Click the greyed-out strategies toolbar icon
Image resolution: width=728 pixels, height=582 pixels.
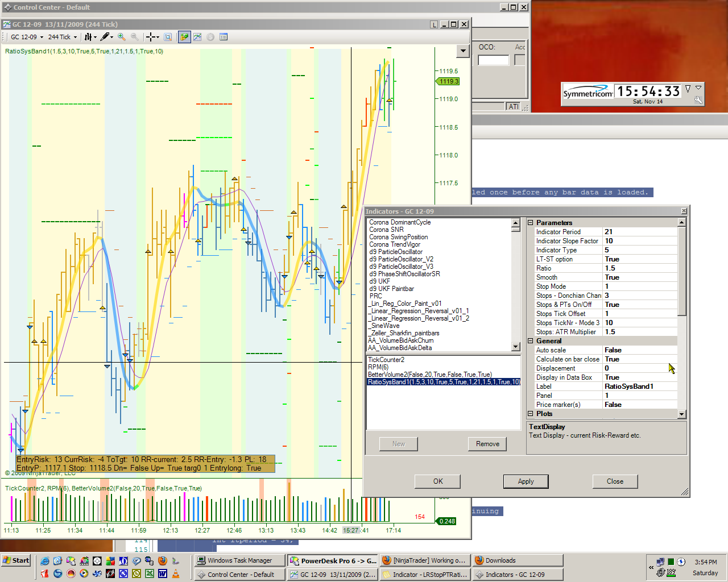[x=210, y=37]
